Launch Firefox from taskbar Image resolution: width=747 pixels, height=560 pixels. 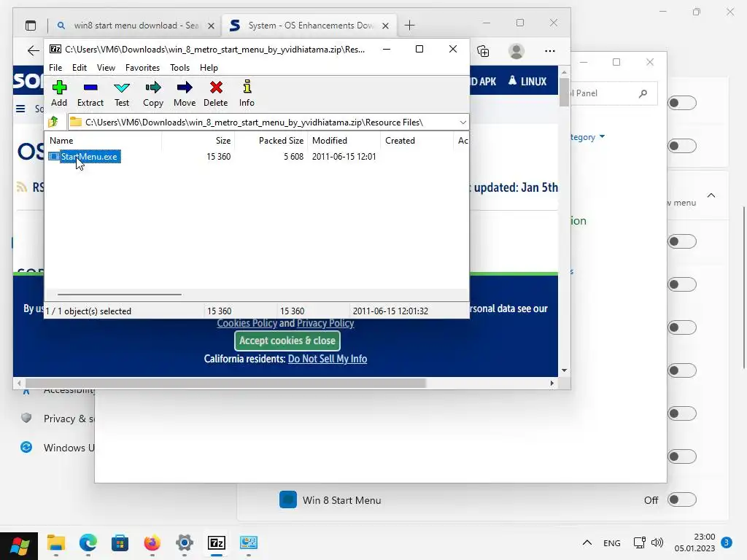[152, 542]
